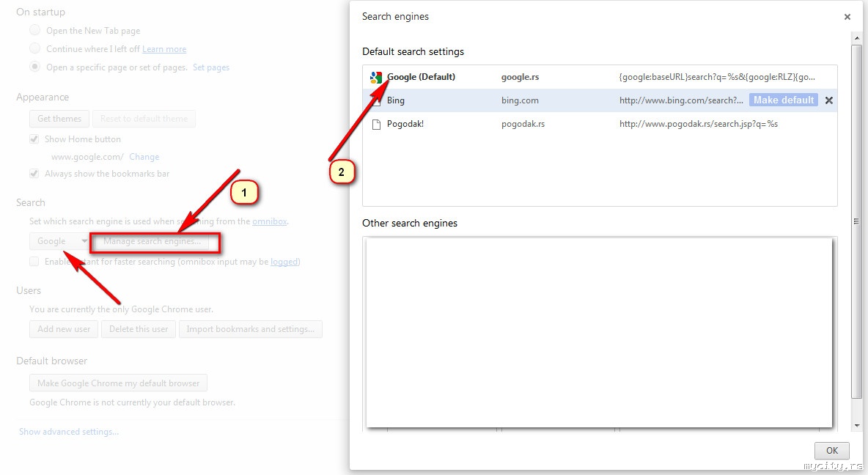Open the omnibox link
This screenshot has height=475, width=868.
pyautogui.click(x=270, y=221)
